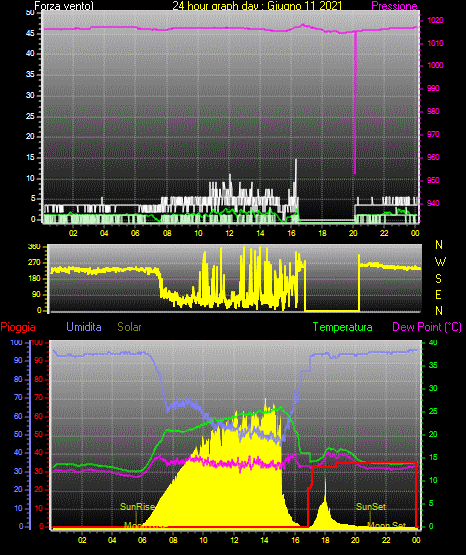The width and height of the screenshot is (466, 555).
Task: Select the green "Temperatura" legend label
Action: tap(343, 327)
